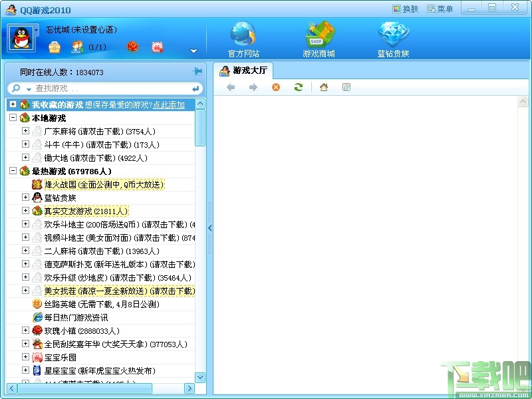Click the game list scroll right arrow

190,388
